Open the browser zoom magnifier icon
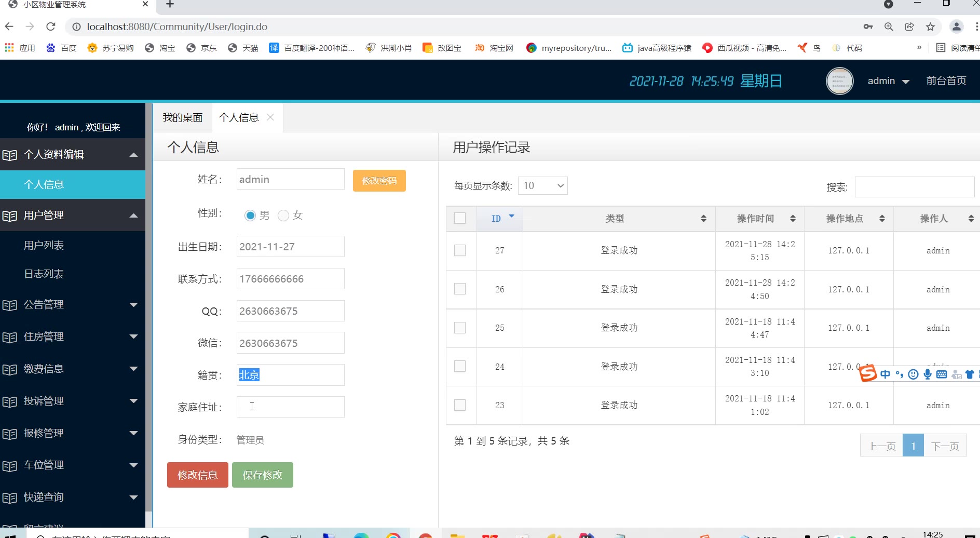The width and height of the screenshot is (980, 538). pyautogui.click(x=889, y=26)
